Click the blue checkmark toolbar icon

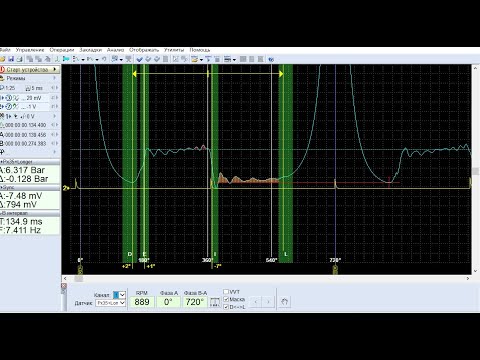[139, 59]
